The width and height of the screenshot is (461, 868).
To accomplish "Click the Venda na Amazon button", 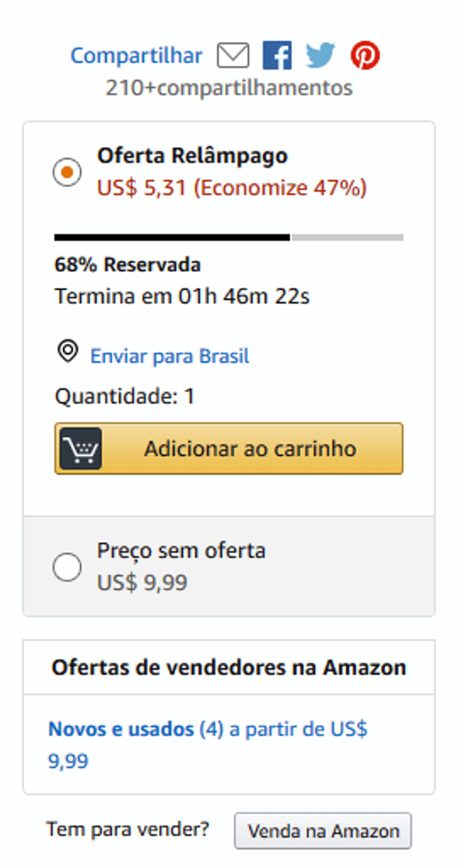I will point(323,831).
